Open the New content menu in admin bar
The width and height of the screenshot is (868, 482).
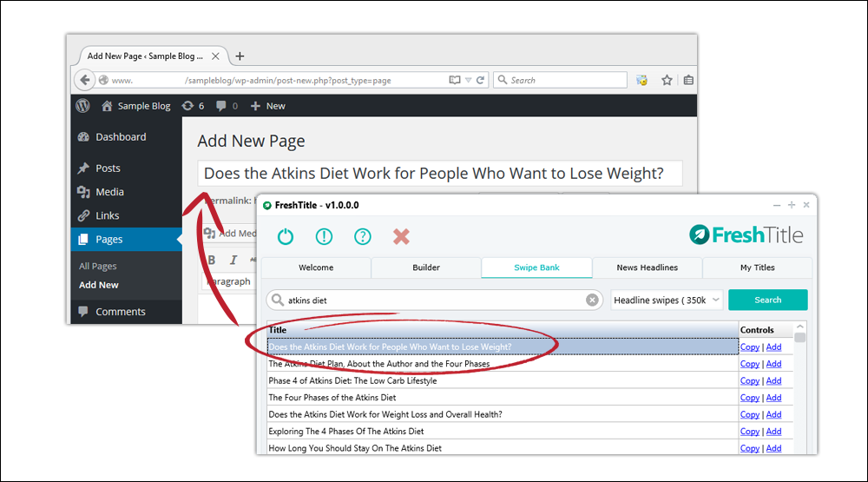click(x=268, y=106)
